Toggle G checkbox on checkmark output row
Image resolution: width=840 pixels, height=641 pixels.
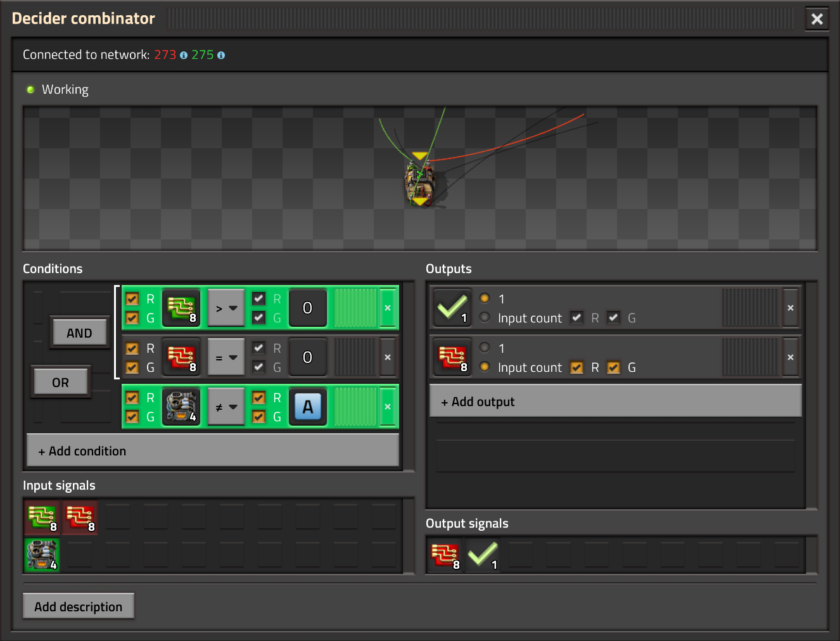614,318
